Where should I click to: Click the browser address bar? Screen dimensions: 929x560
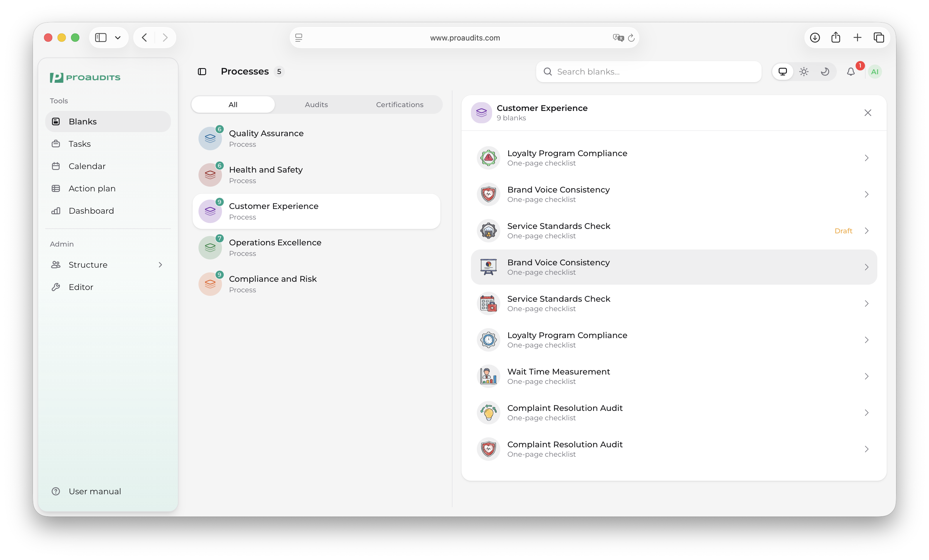[x=464, y=38]
